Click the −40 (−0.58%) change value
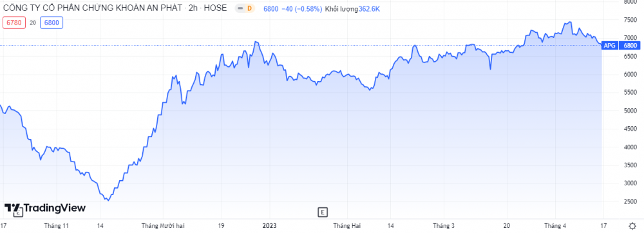Image resolution: width=644 pixels, height=233 pixels. pos(301,8)
